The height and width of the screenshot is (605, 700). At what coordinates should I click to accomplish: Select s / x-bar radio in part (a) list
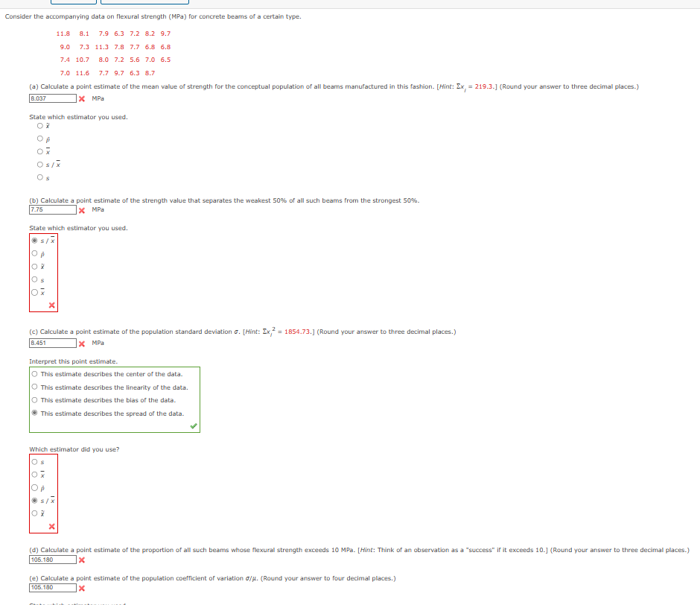(40, 165)
